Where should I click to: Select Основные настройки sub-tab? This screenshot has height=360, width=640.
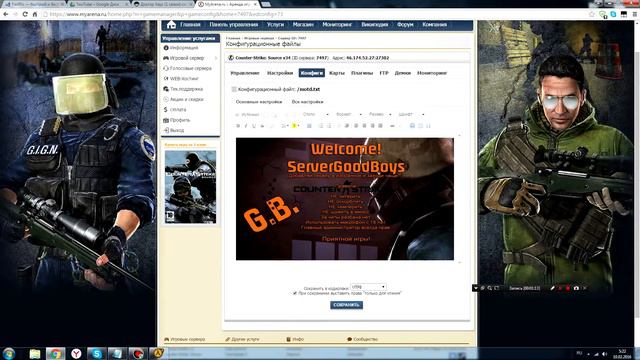[x=259, y=102]
